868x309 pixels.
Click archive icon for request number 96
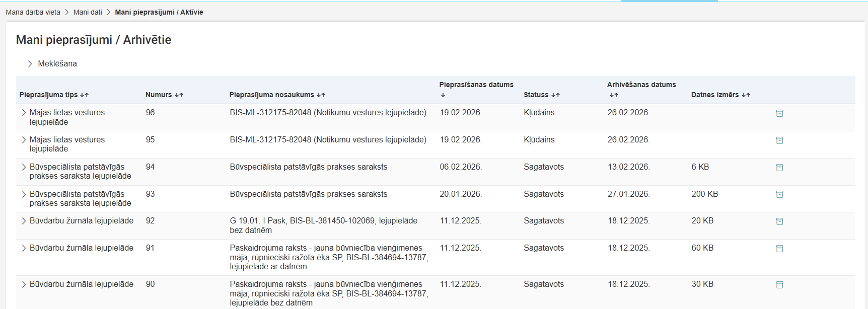point(779,113)
